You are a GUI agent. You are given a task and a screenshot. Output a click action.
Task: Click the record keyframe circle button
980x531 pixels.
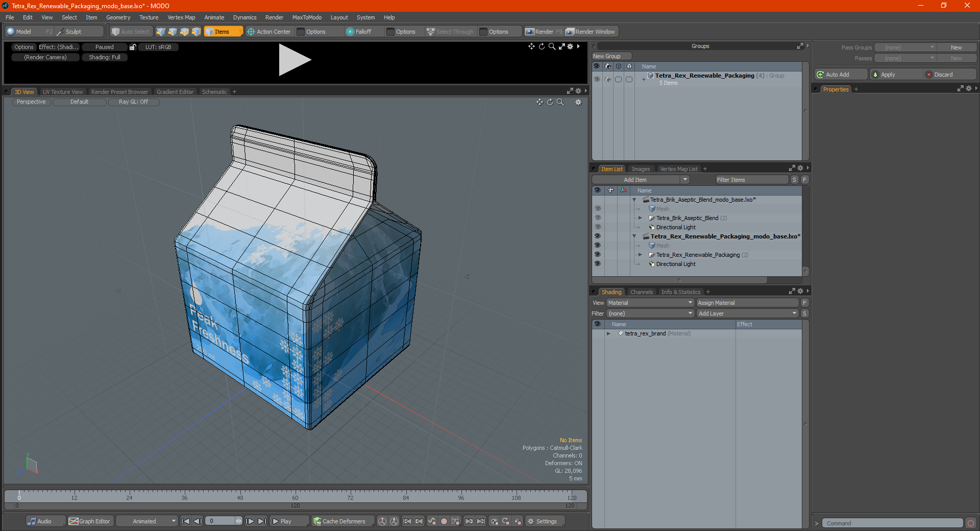coord(444,521)
